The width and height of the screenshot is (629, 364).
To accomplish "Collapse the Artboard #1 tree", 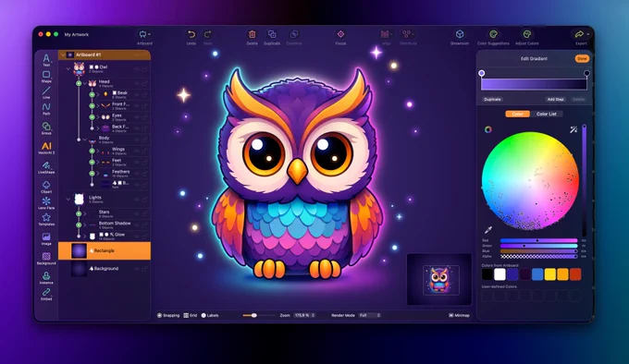I will point(63,55).
